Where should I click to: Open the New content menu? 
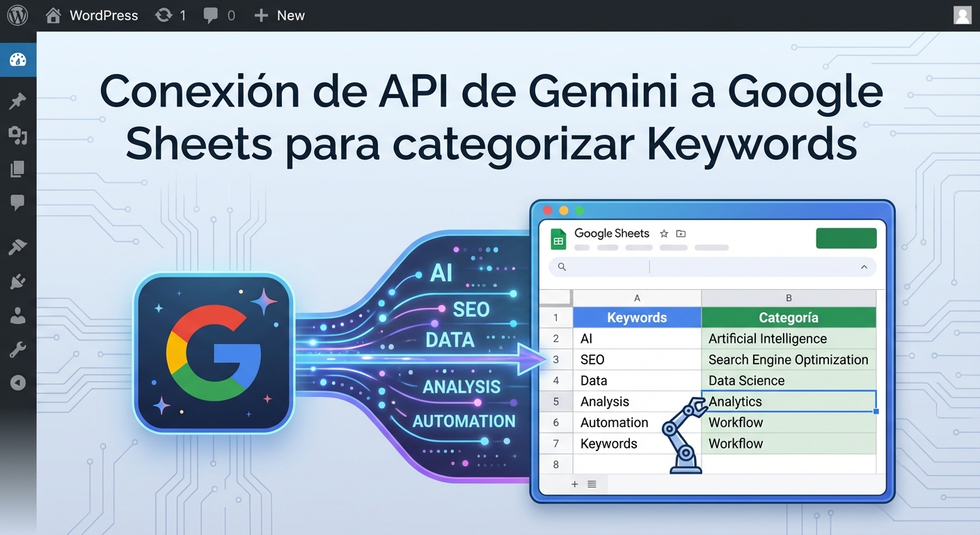tap(279, 15)
